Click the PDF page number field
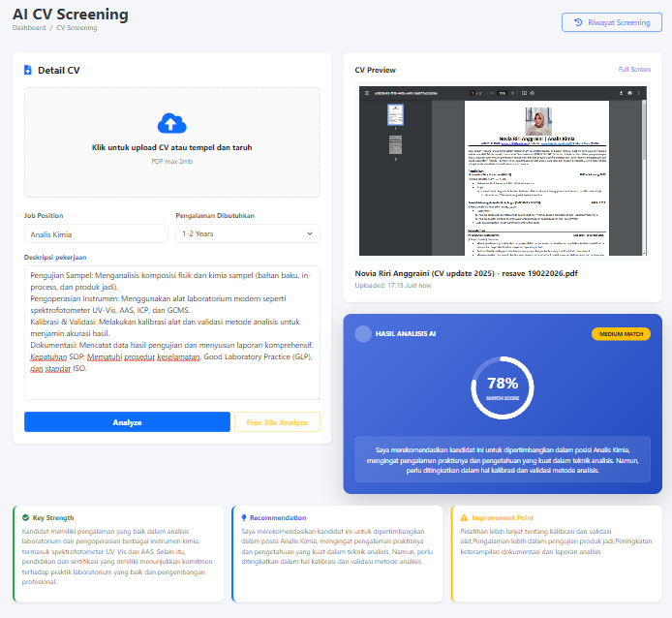672x618 pixels. 473,93
